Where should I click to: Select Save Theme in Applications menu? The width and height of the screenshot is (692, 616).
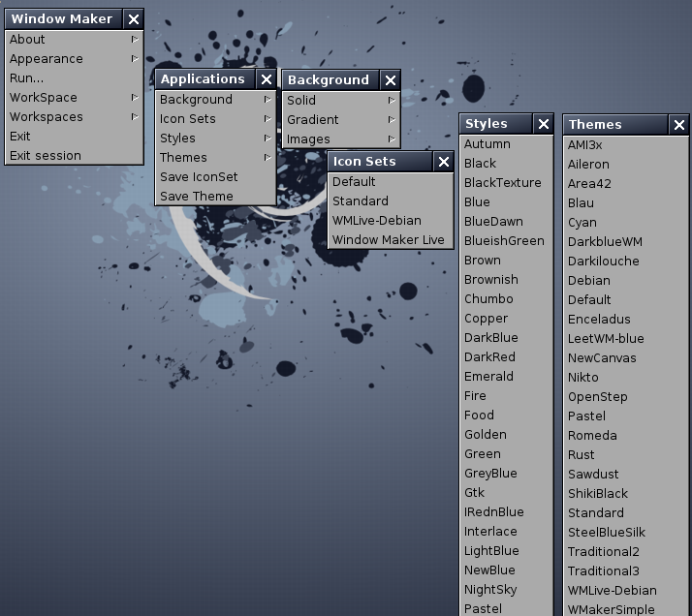(x=197, y=197)
